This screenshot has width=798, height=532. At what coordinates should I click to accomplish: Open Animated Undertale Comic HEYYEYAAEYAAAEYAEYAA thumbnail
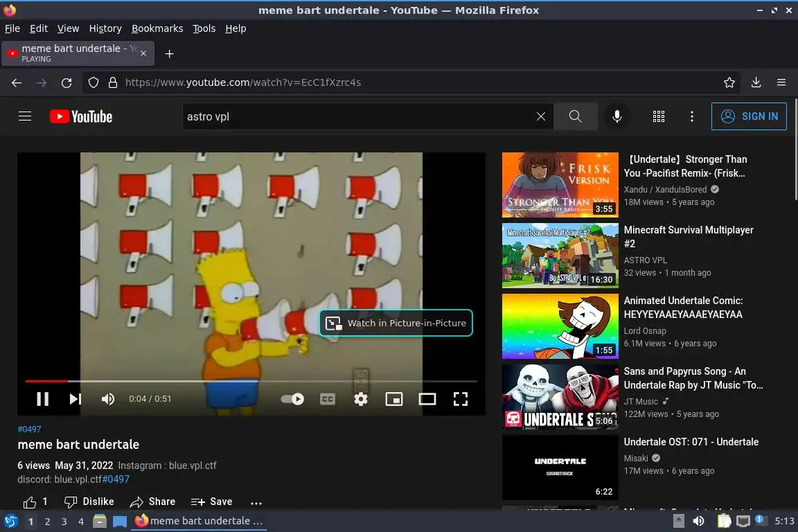click(560, 326)
